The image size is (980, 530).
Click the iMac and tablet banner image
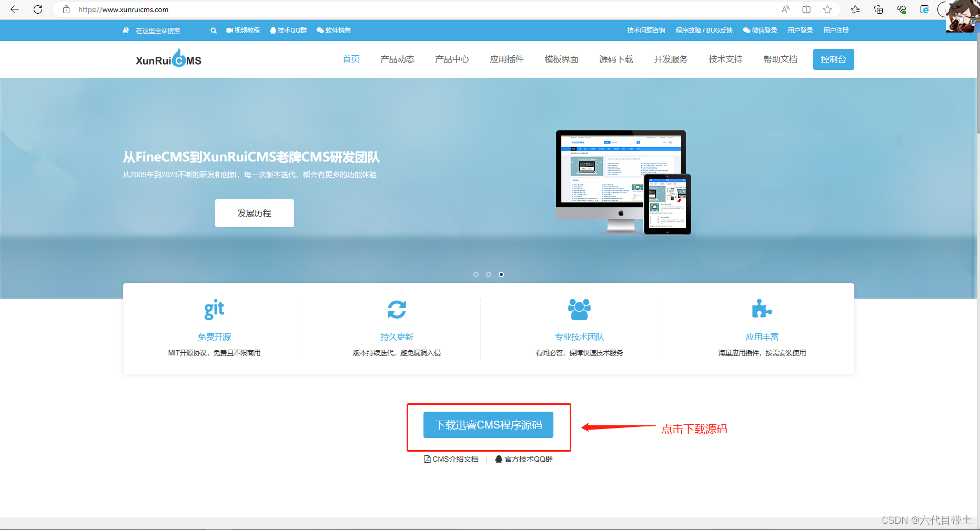[623, 182]
